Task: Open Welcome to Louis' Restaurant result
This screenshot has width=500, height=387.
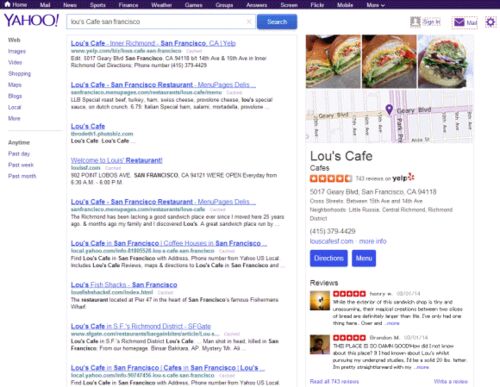Action: coord(117,160)
